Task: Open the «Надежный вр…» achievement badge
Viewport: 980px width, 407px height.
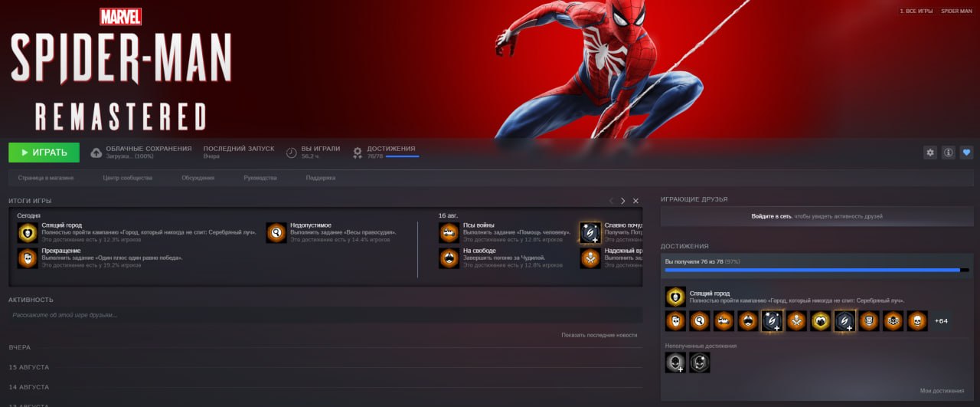Action: click(x=590, y=258)
